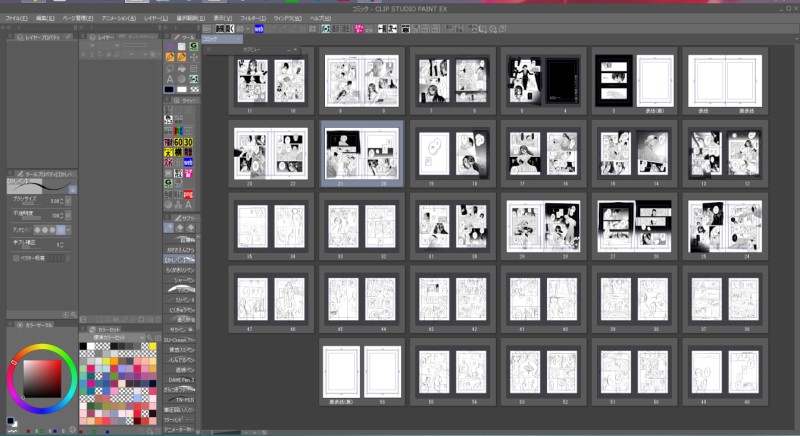Select the first anti-aliasing option circle
Image resolution: width=800 pixels, height=436 pixels.
point(37,230)
